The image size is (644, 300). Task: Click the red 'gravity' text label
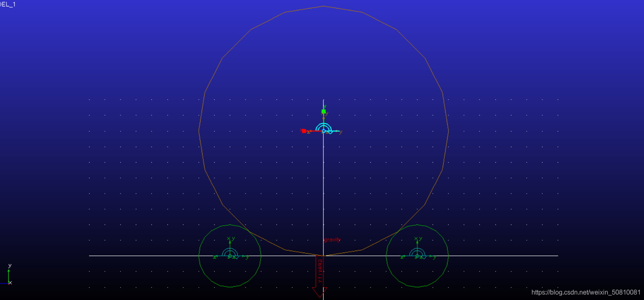[332, 240]
